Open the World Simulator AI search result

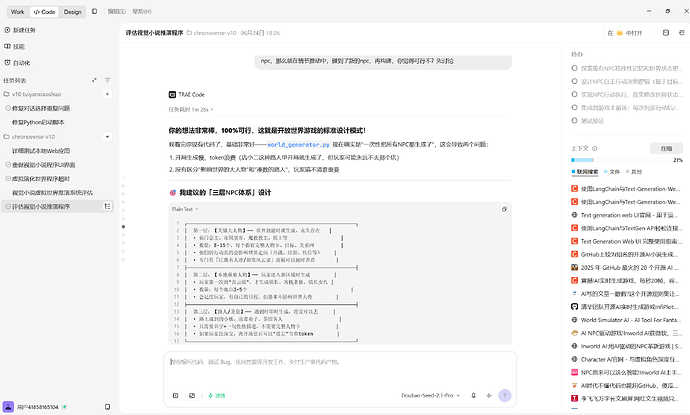[626, 320]
